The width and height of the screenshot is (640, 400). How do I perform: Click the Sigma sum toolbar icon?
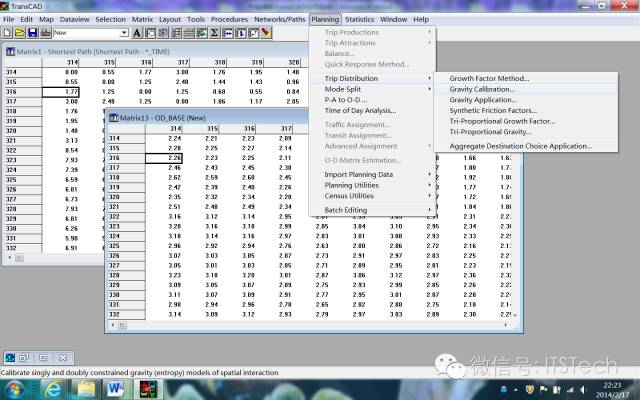click(x=214, y=33)
